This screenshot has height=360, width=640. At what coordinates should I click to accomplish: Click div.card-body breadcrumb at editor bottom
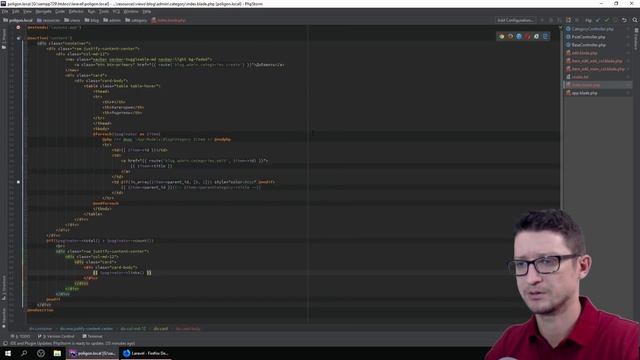188,329
